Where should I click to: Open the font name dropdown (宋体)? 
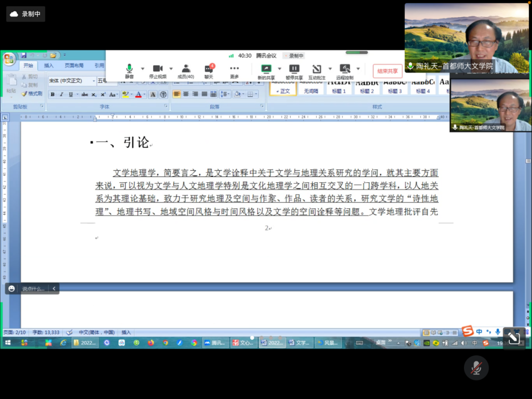93,81
